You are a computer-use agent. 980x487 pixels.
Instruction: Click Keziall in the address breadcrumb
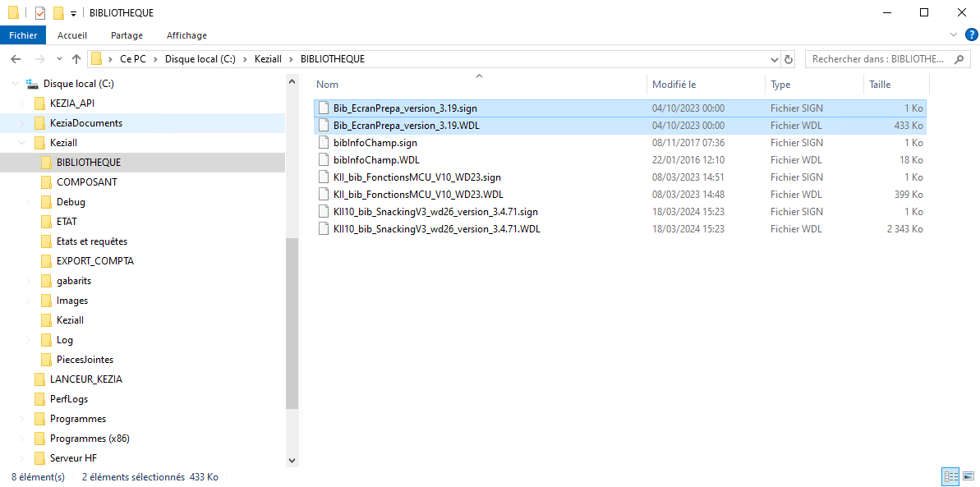pyautogui.click(x=268, y=59)
